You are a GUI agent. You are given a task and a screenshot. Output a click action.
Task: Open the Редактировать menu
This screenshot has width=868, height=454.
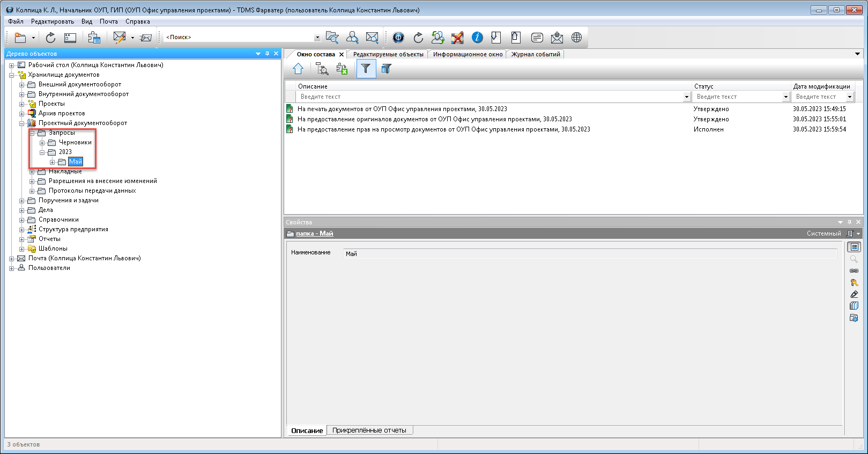pos(53,21)
